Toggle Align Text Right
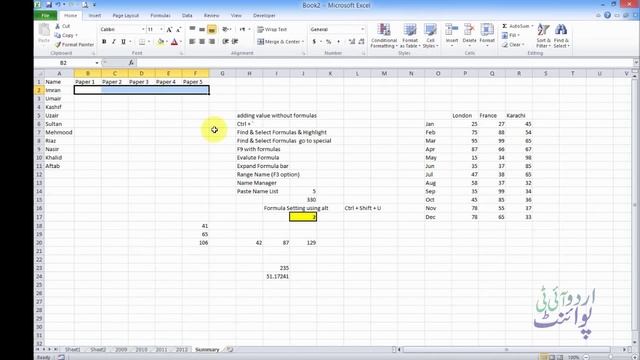 pos(212,42)
